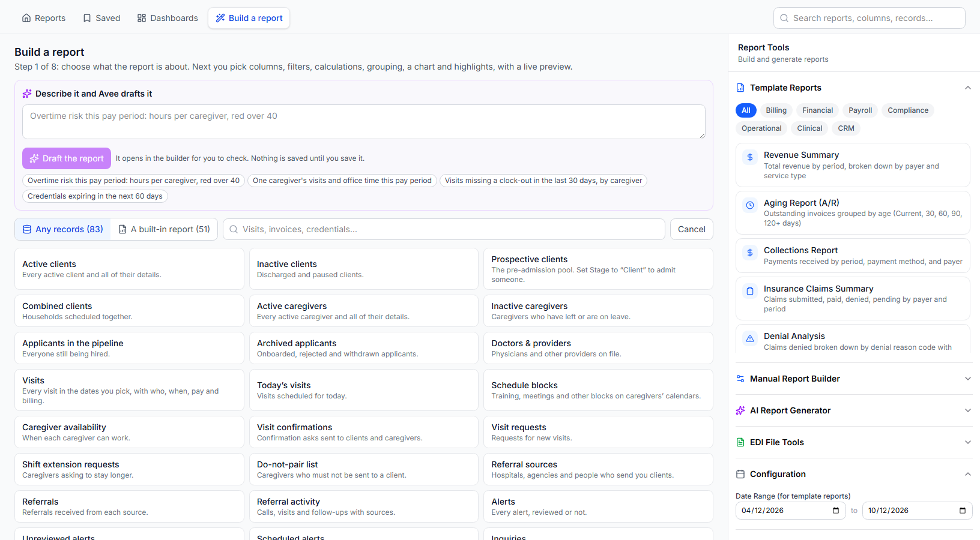Select the Build a report tab
Screen dimensions: 980x540
[x=249, y=18]
